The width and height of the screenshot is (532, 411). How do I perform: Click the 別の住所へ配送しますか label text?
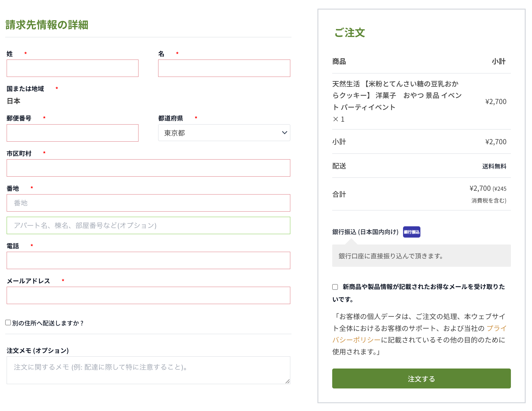click(48, 323)
